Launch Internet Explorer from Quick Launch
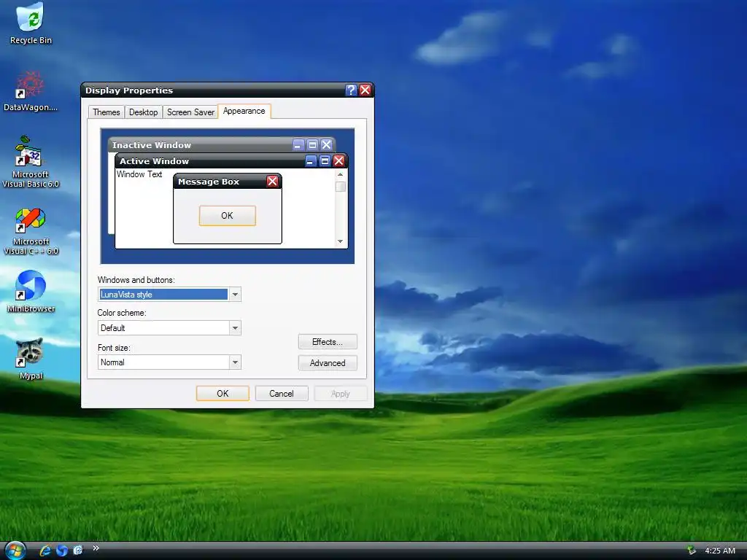Screen dimensions: 747x560 tap(45, 550)
